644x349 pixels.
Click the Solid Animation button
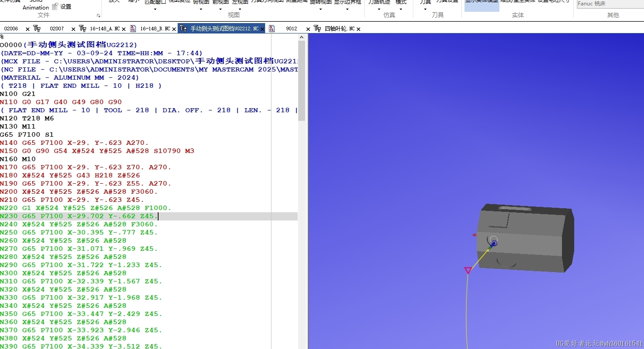[x=36, y=5]
